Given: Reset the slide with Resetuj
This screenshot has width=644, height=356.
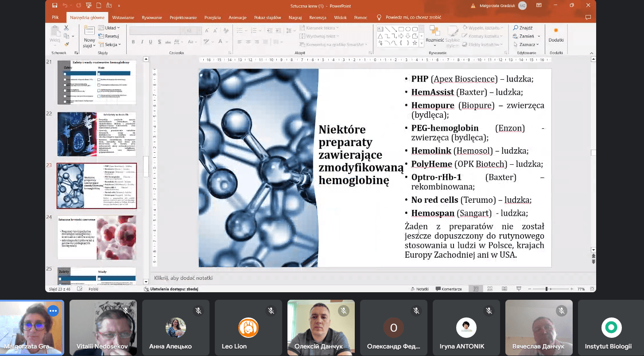Looking at the screenshot, I should 109,36.
